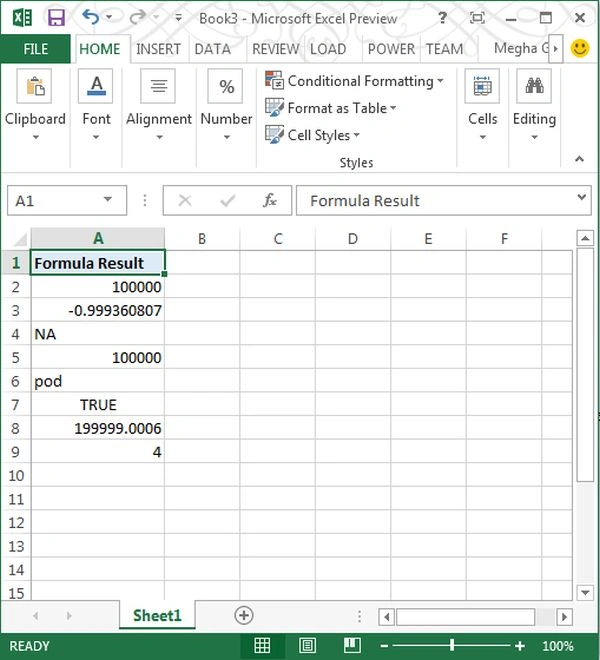Select row 5 header
The width and height of the screenshot is (600, 660).
[16, 358]
